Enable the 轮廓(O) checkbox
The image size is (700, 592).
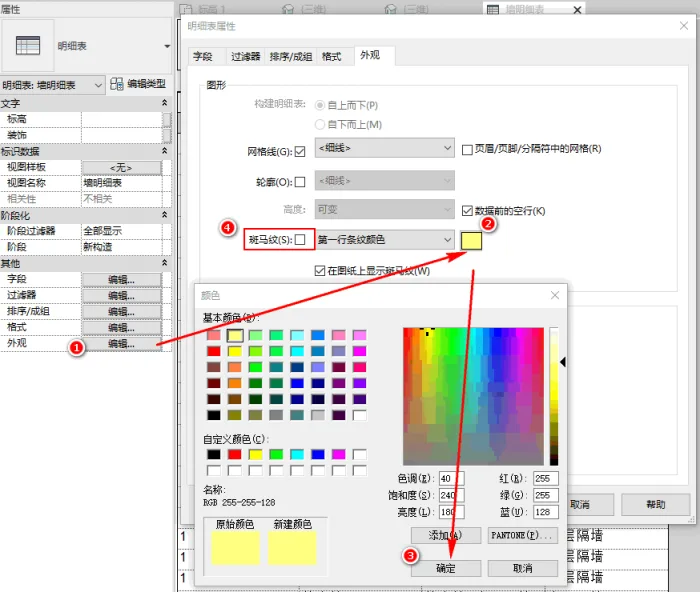[300, 182]
